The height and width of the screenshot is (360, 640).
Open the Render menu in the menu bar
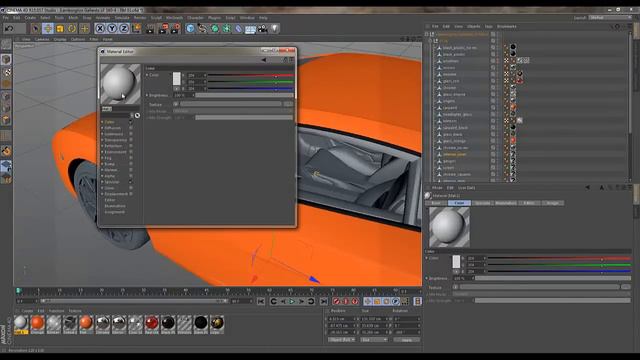[x=140, y=18]
